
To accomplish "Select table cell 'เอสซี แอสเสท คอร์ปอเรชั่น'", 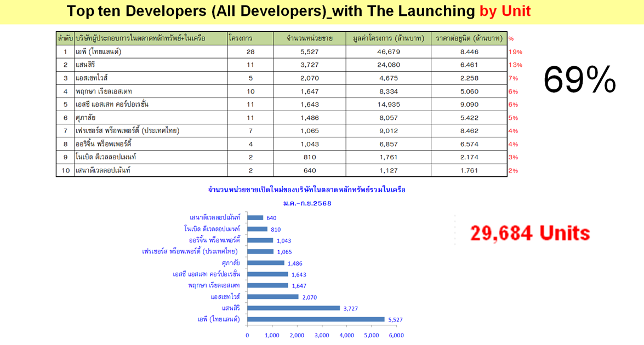I will 150,104.
